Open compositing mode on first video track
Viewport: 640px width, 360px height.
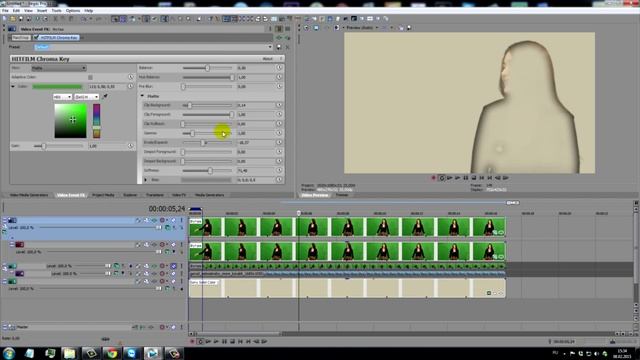pyautogui.click(x=167, y=228)
